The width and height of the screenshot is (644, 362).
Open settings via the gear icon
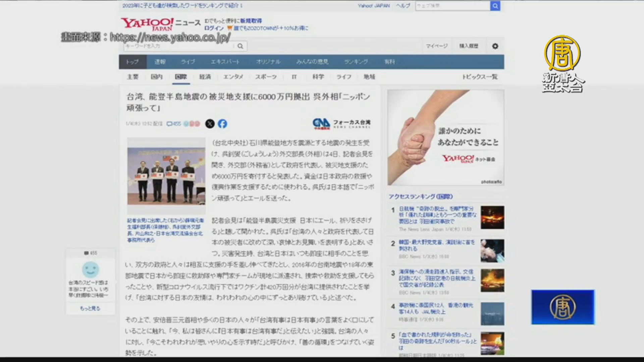pos(495,46)
